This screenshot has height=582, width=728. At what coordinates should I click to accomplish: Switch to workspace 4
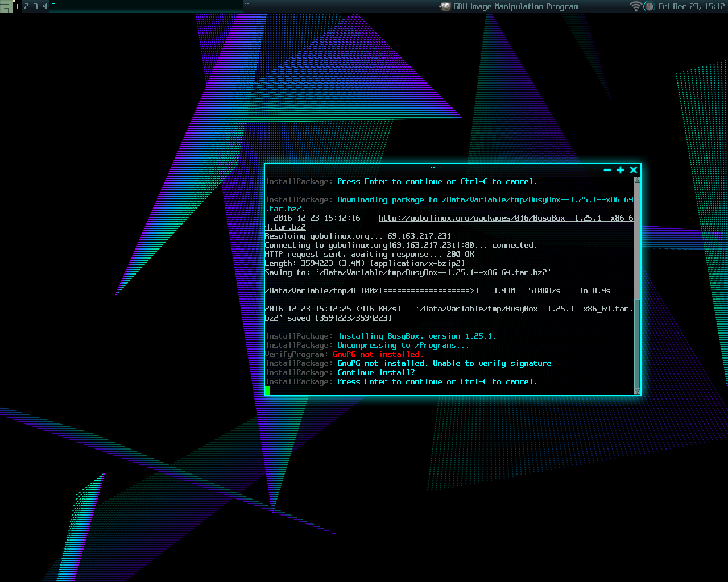(44, 6)
